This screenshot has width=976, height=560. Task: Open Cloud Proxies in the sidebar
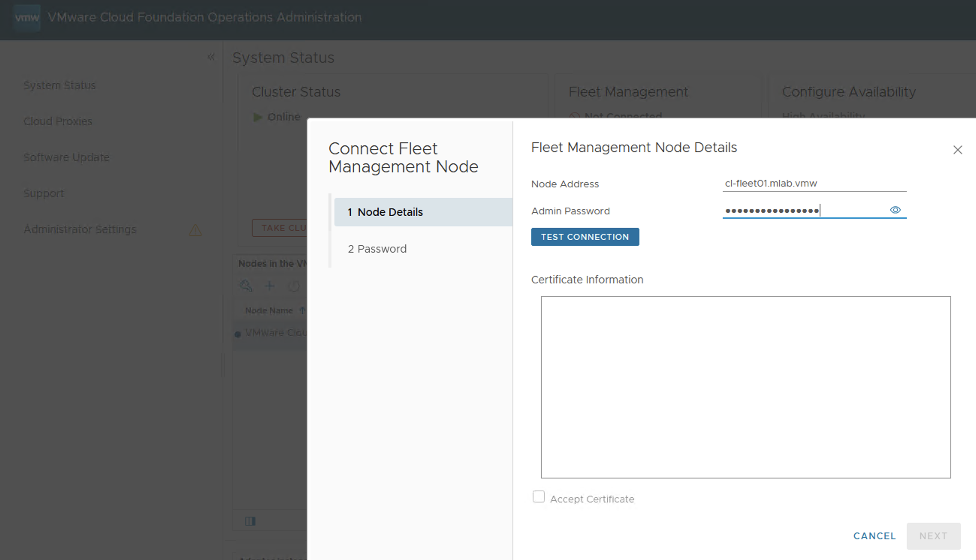(x=58, y=121)
